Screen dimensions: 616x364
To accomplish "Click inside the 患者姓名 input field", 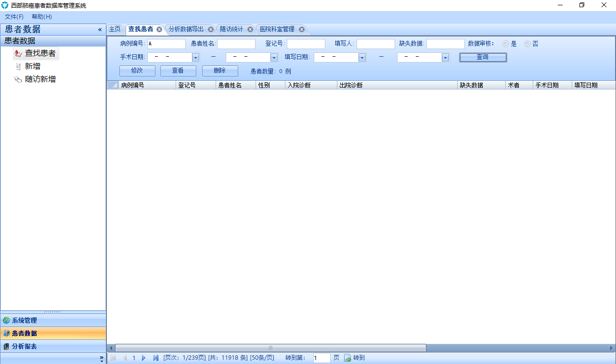I will click(236, 43).
